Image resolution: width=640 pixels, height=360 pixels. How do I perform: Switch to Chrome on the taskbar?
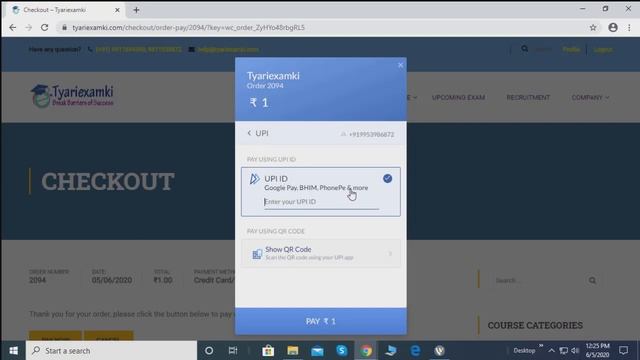point(366,351)
